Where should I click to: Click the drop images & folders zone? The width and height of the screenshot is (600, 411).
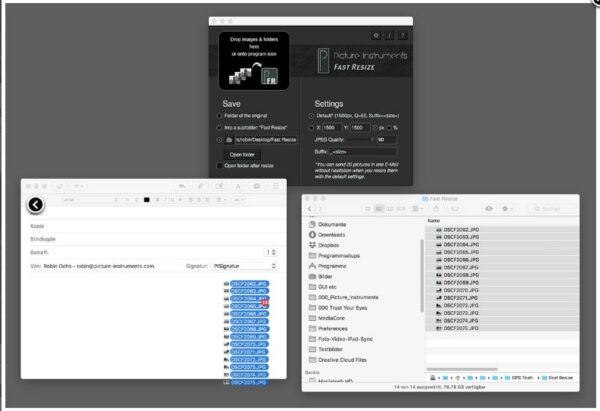pos(254,60)
